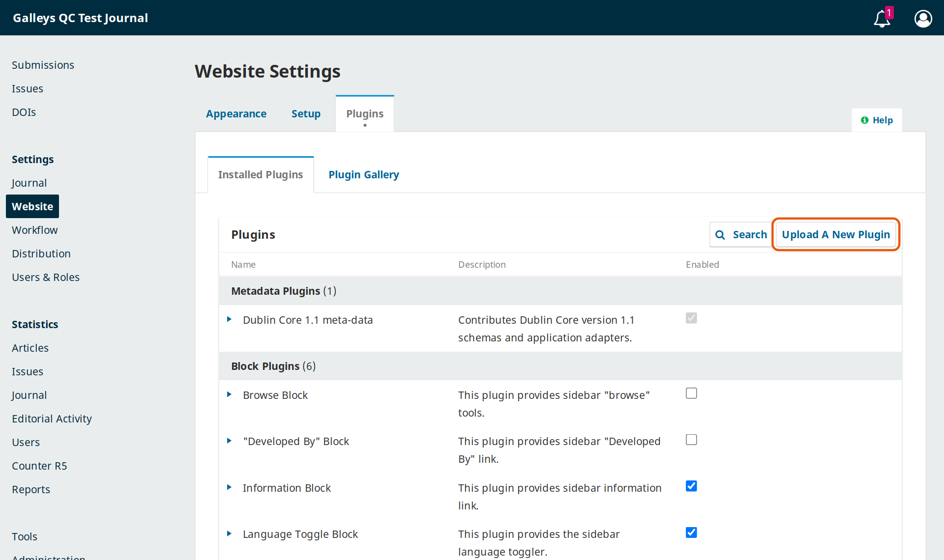
Task: Open Counter R5 statistics
Action: pyautogui.click(x=39, y=466)
